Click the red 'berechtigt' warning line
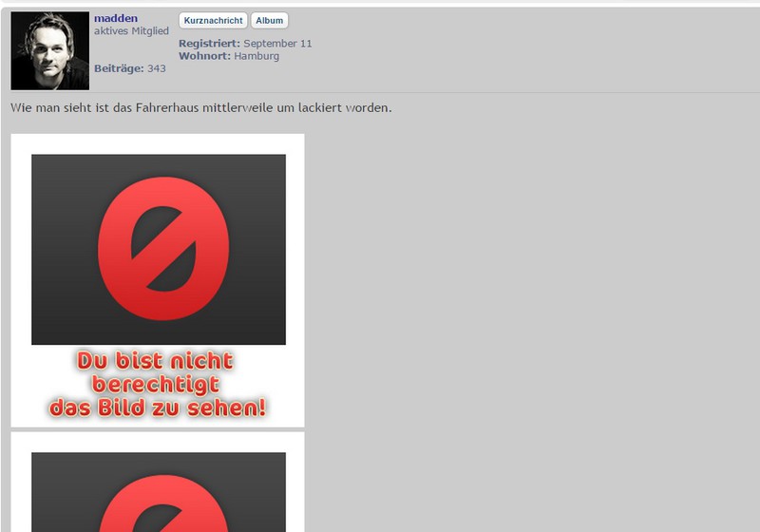Viewport: 760px width, 532px height. [156, 385]
